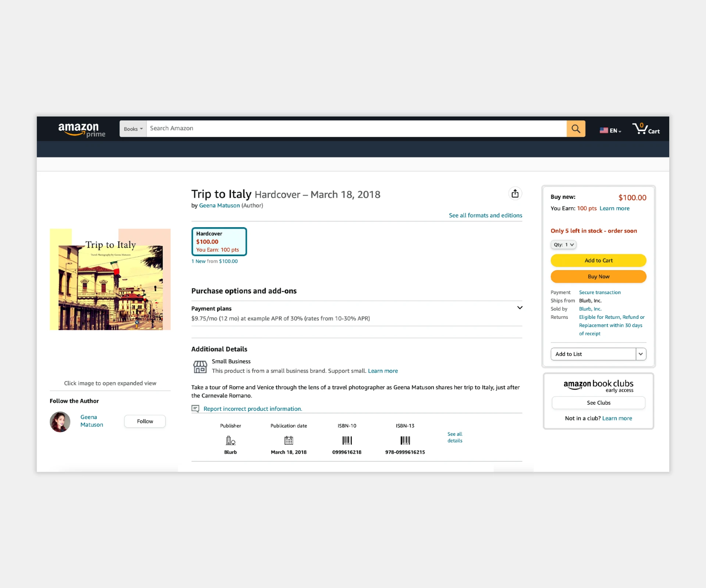Screen dimensions: 706x588
Task: Click the Publisher building icon
Action: [231, 440]
